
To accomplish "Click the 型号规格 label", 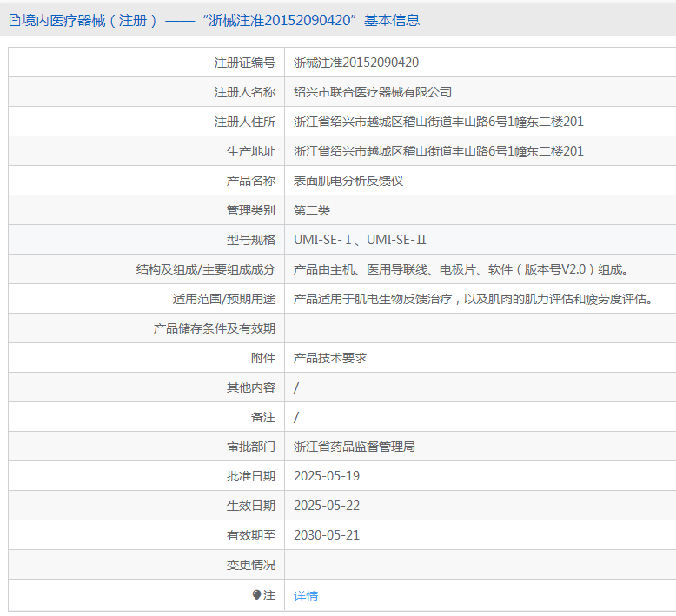I will [251, 240].
